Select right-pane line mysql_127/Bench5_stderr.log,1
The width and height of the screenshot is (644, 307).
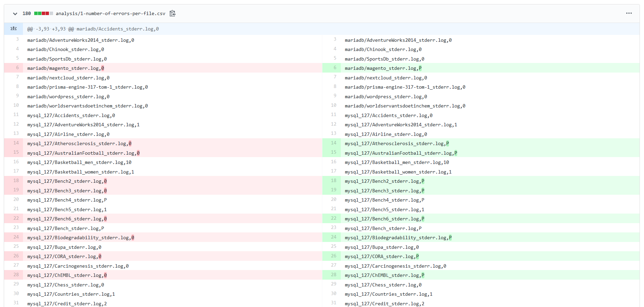coord(385,210)
